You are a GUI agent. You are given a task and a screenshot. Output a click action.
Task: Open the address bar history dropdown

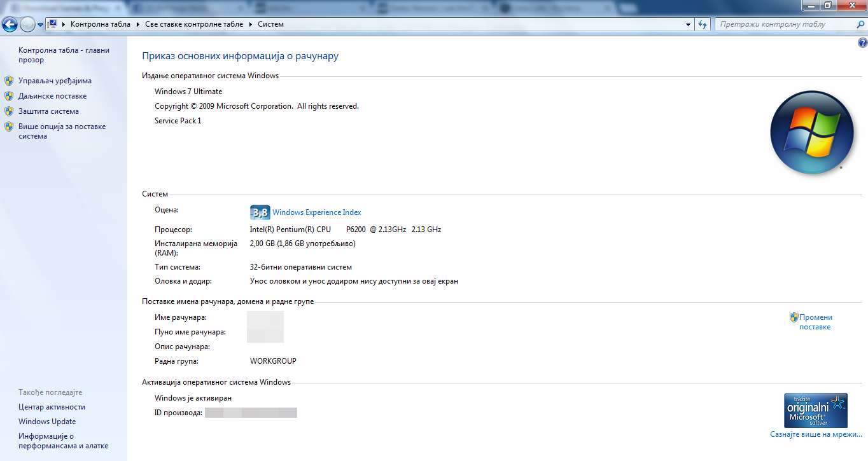[x=689, y=24]
